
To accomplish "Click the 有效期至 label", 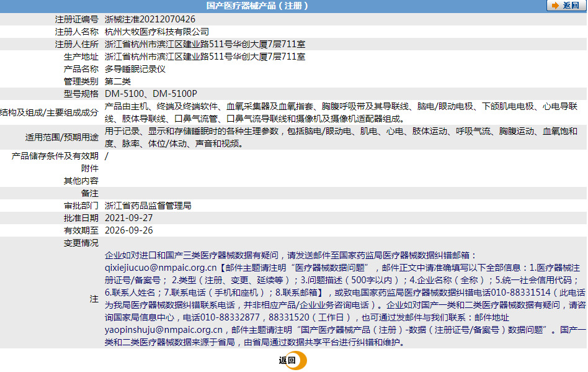I will tap(81, 230).
